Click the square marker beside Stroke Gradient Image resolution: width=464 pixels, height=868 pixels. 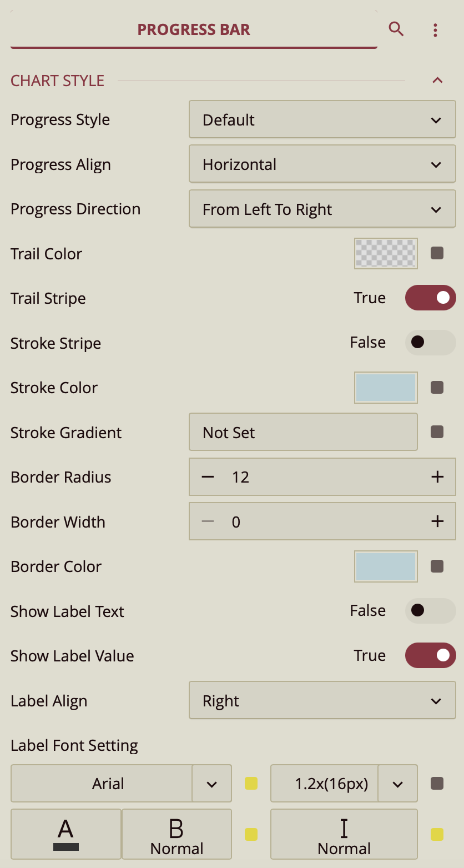437,432
